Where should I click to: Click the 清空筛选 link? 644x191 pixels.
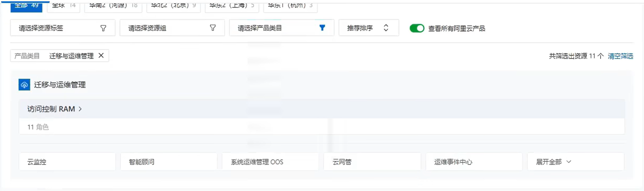click(620, 56)
